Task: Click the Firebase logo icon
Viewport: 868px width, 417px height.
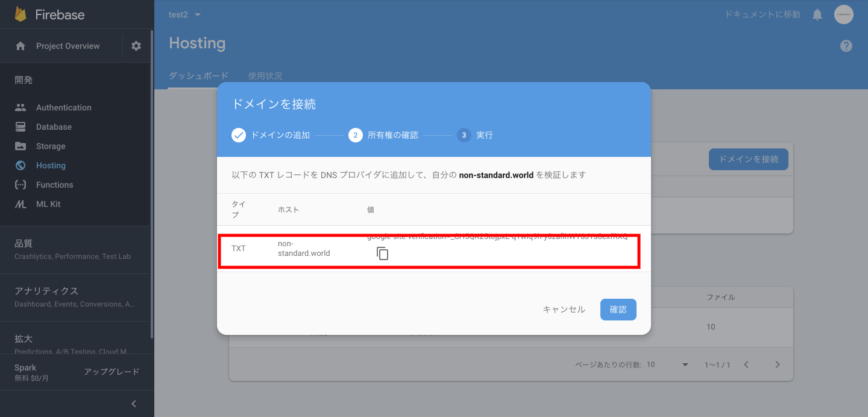Action: (x=21, y=14)
